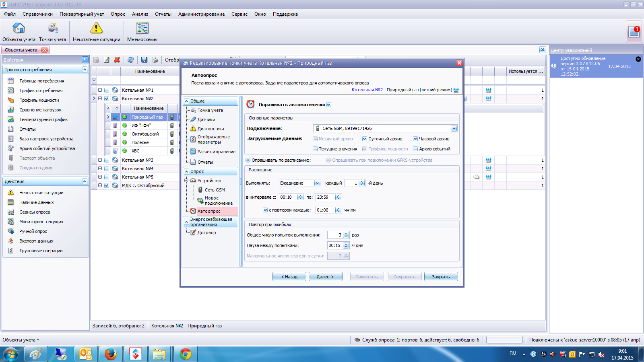
Task: Open Точки учета toolbar icon
Action: point(52,32)
